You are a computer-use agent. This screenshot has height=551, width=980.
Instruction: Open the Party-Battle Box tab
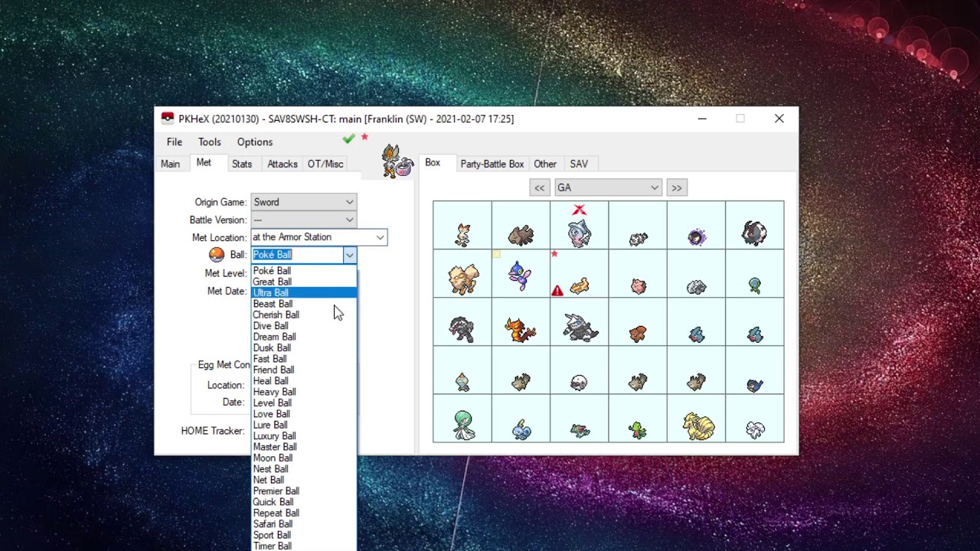point(492,164)
